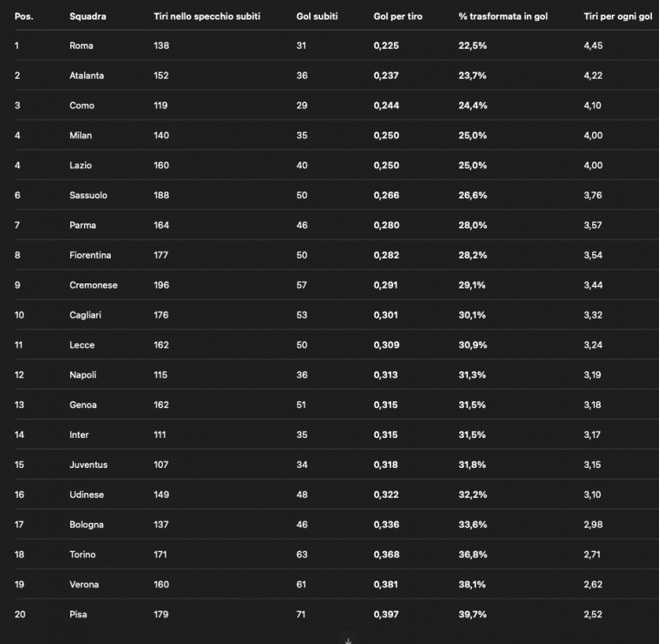Select Sassuolo in the Squadra column
Screen dimensions: 659x644
[x=88, y=195]
